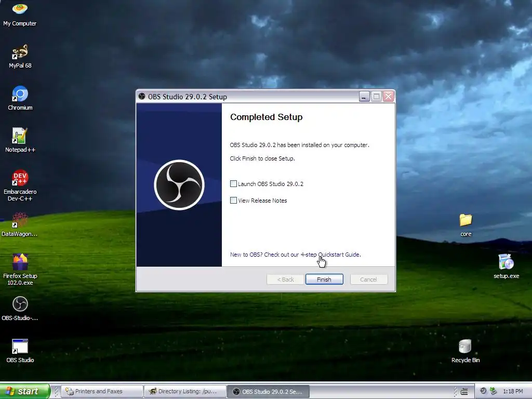
Task: Close the OBS Studio Setup window
Action: click(x=389, y=97)
